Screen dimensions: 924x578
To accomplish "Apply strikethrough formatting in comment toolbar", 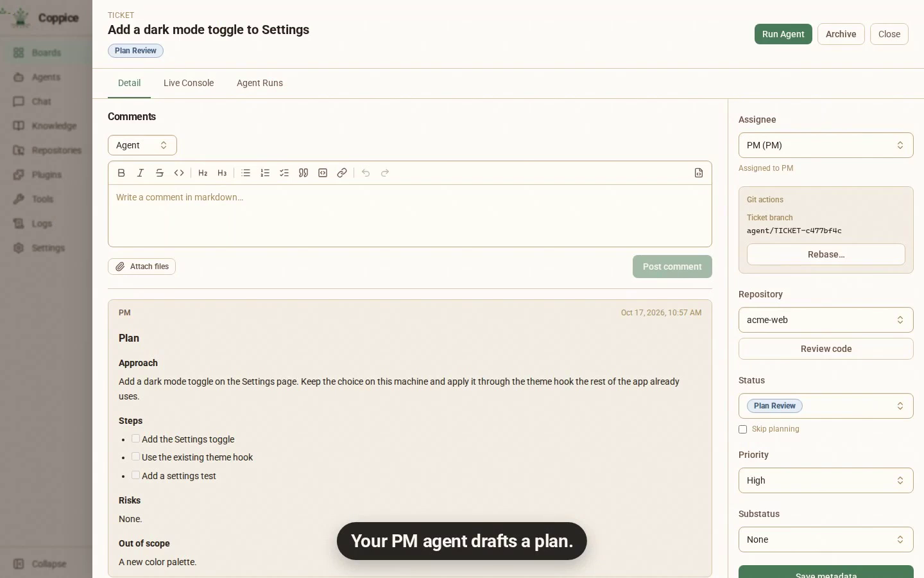I will 160,173.
